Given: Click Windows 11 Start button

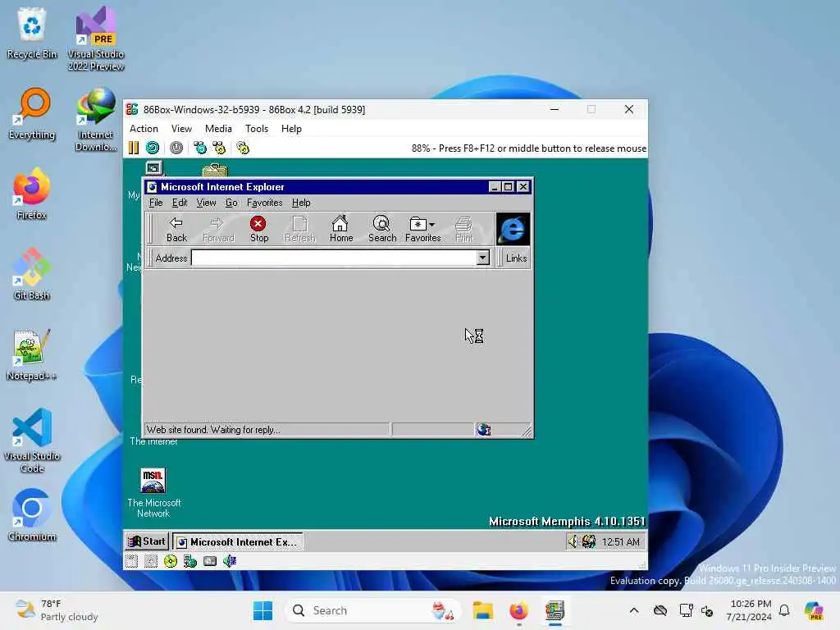Looking at the screenshot, I should 262,610.
